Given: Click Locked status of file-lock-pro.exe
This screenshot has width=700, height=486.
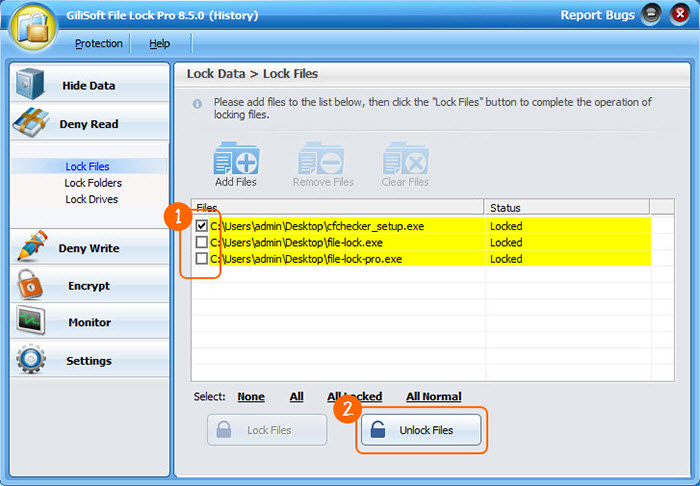Looking at the screenshot, I should (x=506, y=259).
